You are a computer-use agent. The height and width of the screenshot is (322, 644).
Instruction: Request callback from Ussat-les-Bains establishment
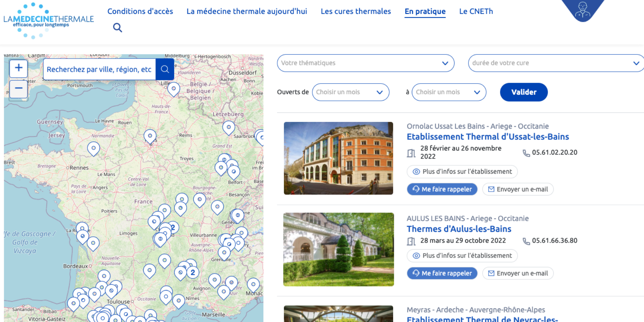[x=442, y=189]
